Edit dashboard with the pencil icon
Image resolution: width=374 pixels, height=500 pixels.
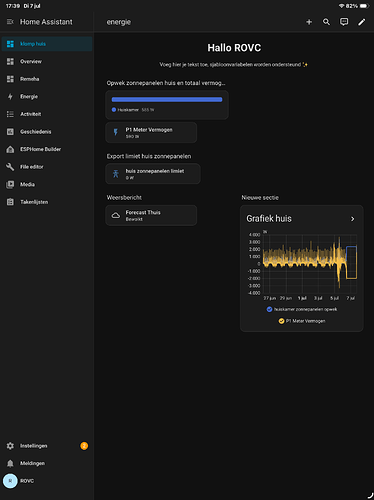pos(361,22)
